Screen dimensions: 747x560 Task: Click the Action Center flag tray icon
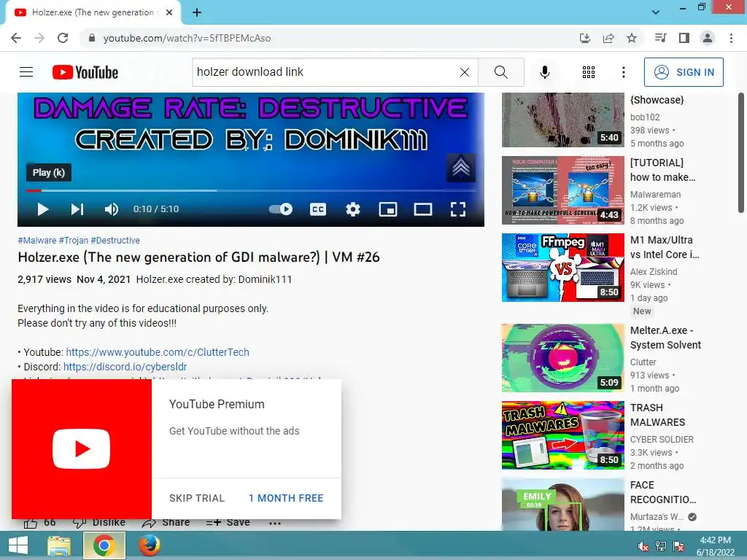click(x=678, y=547)
